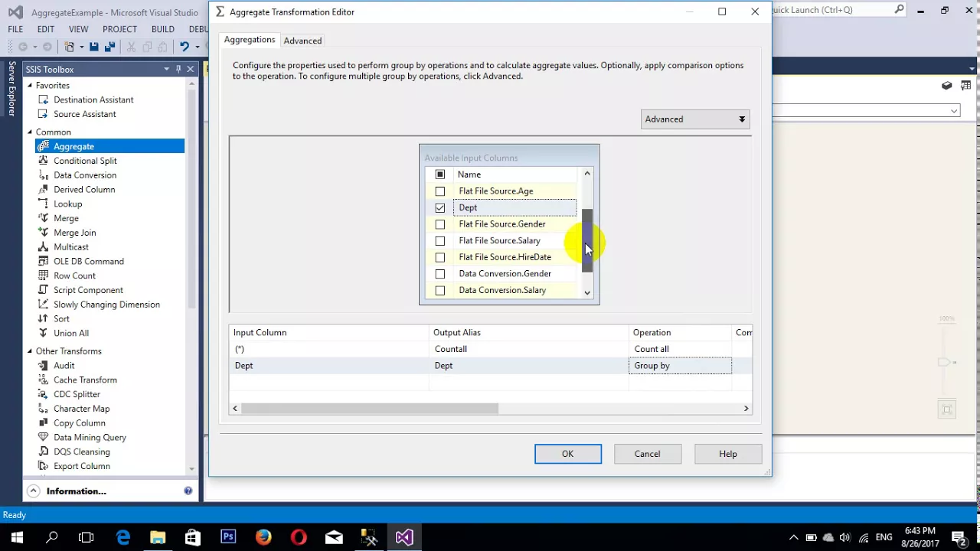The height and width of the screenshot is (551, 980).
Task: Click the Dept output alias cell
Action: pos(528,366)
